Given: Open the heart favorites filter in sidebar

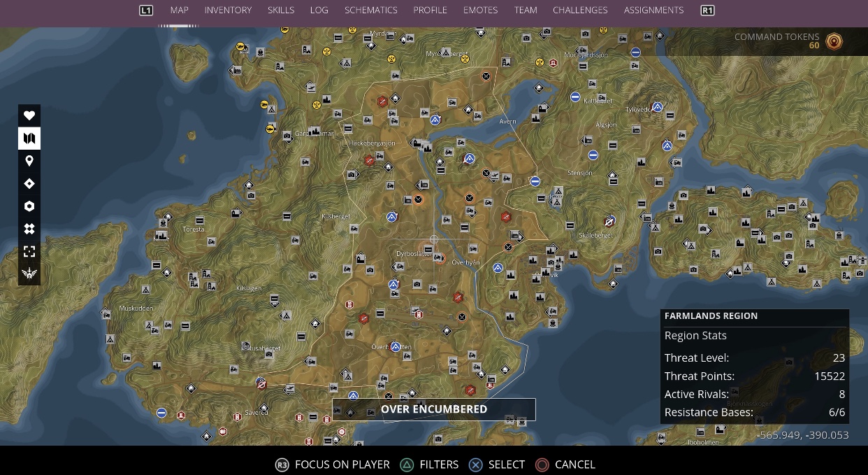Looking at the screenshot, I should click(29, 115).
